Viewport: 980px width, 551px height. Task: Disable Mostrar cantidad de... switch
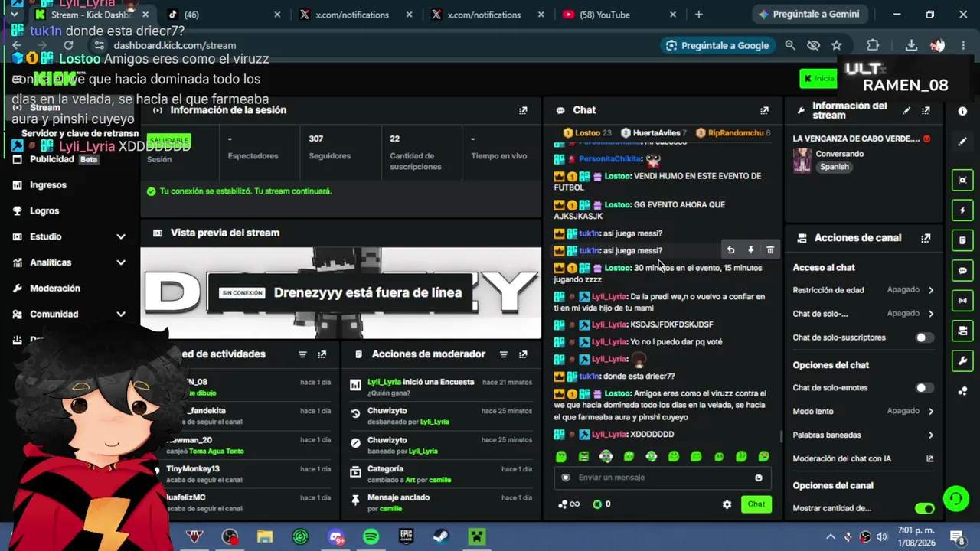pos(924,508)
